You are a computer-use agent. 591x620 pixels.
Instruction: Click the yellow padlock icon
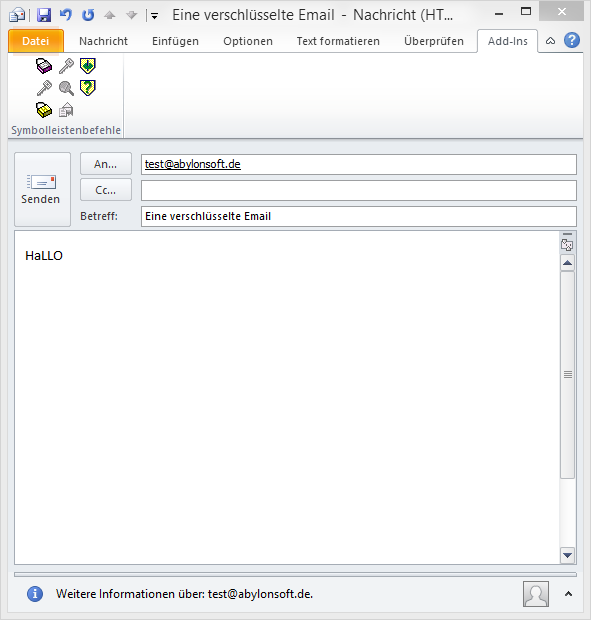(44, 110)
